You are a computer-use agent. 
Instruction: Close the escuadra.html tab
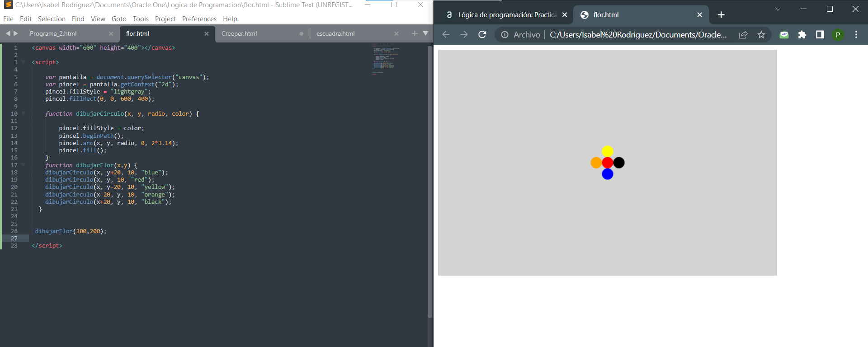pyautogui.click(x=396, y=34)
